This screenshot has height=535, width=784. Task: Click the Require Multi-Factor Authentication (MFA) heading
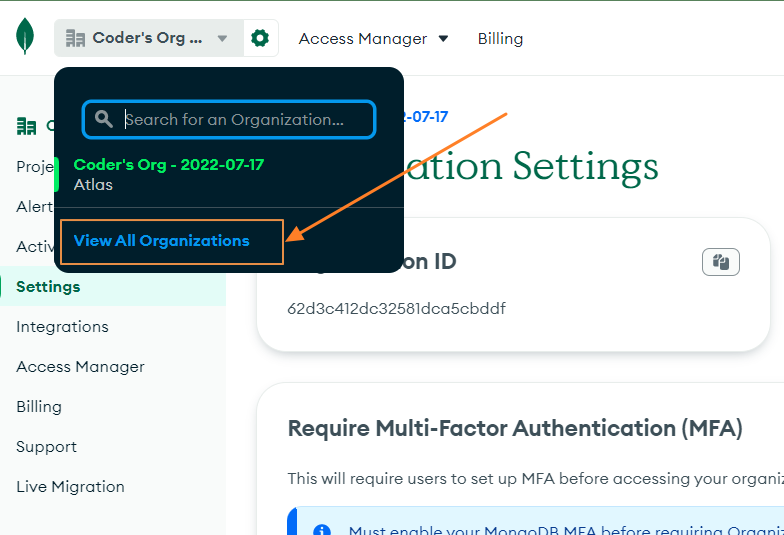[x=516, y=428]
